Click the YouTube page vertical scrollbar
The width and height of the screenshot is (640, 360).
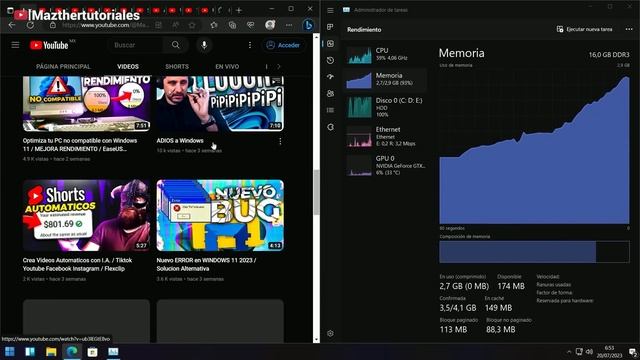point(316,192)
